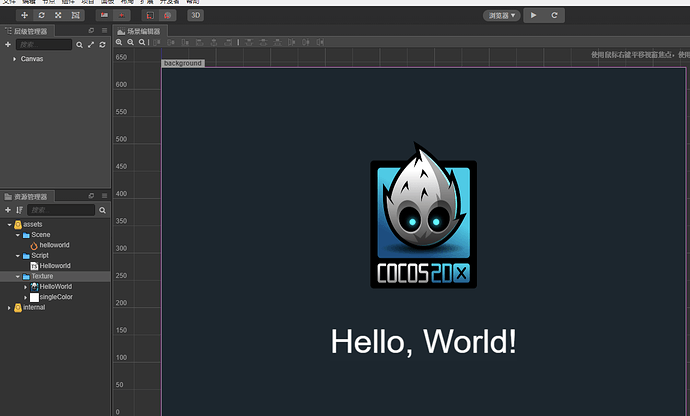Select the helloworld scene file
This screenshot has height=416, width=690.
[x=54, y=245]
